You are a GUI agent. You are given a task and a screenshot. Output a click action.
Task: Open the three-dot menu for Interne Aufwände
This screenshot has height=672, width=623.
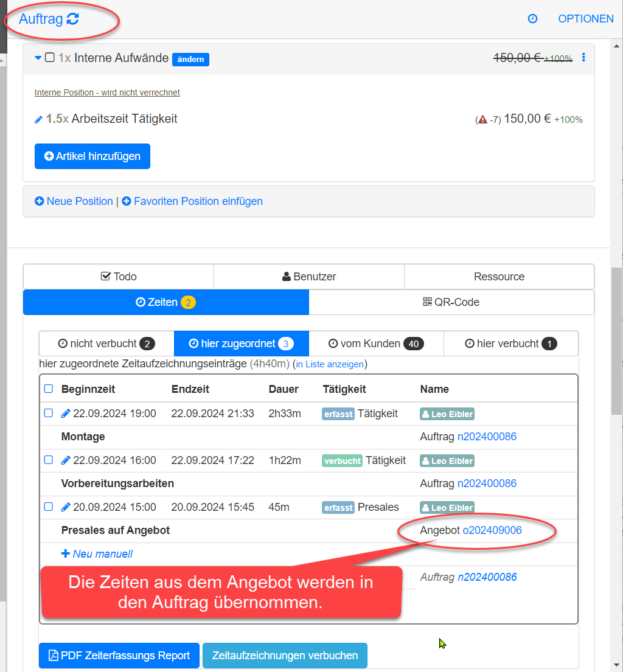point(583,57)
